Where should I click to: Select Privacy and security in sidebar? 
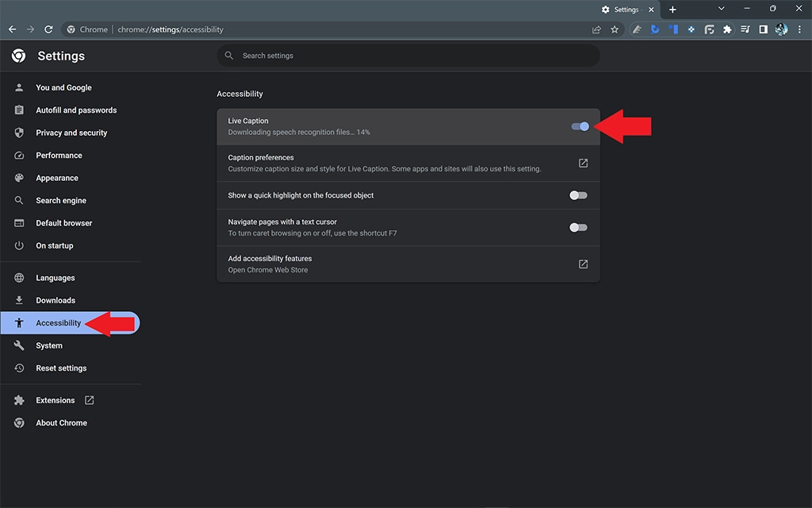(x=71, y=133)
